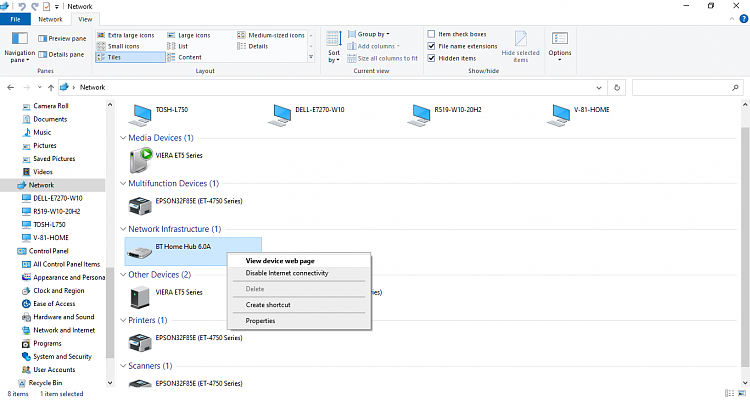Click the main pane vertical scrollbar
Image resolution: width=750 pixels, height=400 pixels.
[x=745, y=245]
